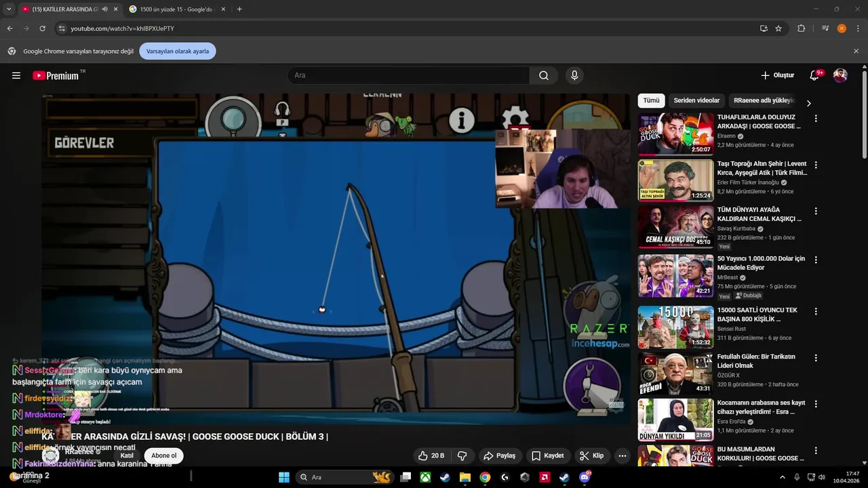Open options for Fetullah Gülen video
This screenshot has height=488, width=868.
pyautogui.click(x=816, y=357)
